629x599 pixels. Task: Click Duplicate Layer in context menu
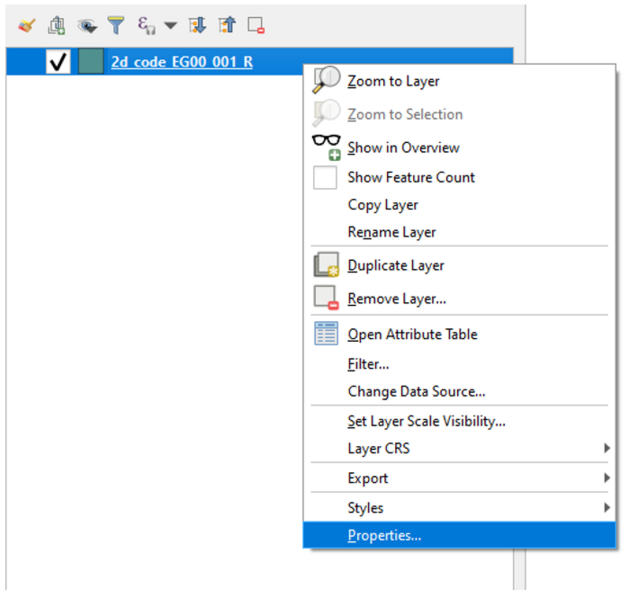point(396,266)
